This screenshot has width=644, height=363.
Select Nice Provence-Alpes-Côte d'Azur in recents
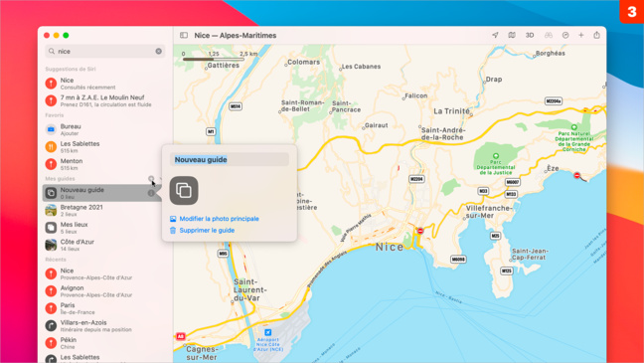pos(104,273)
